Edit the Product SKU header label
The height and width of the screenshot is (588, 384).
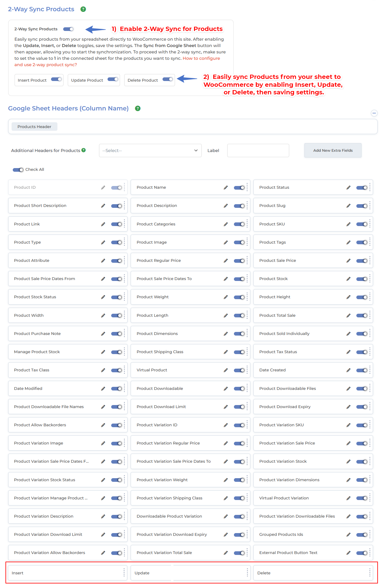pyautogui.click(x=348, y=224)
